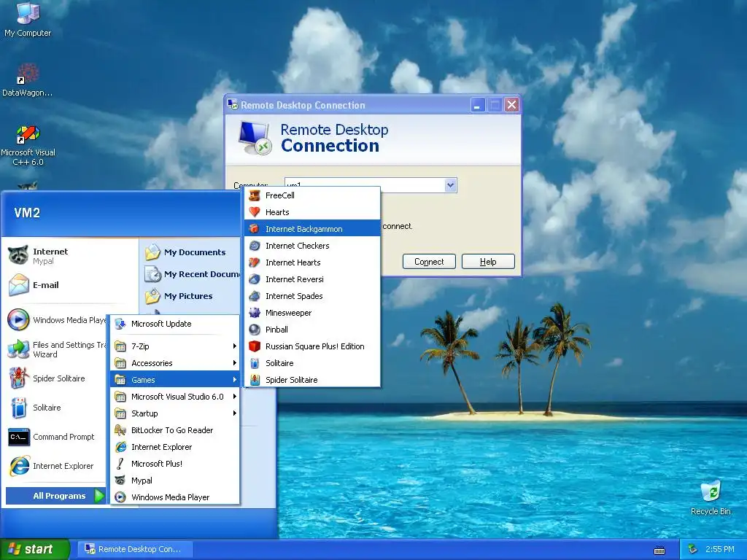
Task: Select the My Computer desktop icon
Action: point(28,19)
